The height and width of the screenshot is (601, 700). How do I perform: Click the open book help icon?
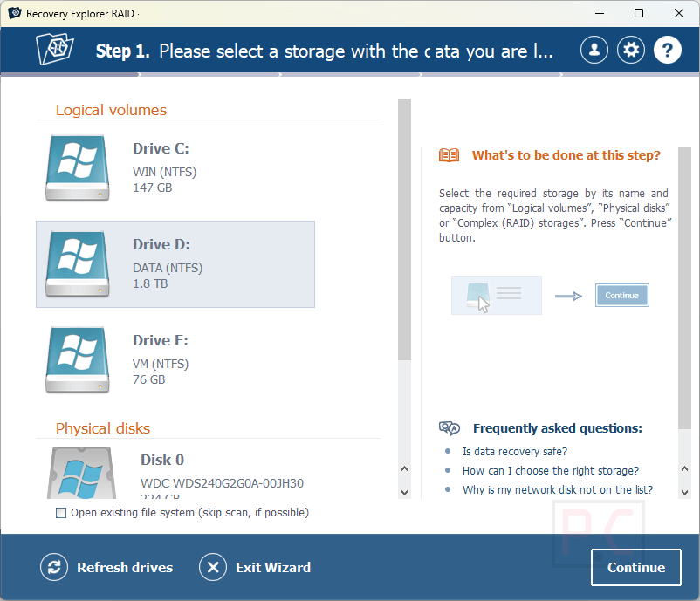click(x=449, y=155)
